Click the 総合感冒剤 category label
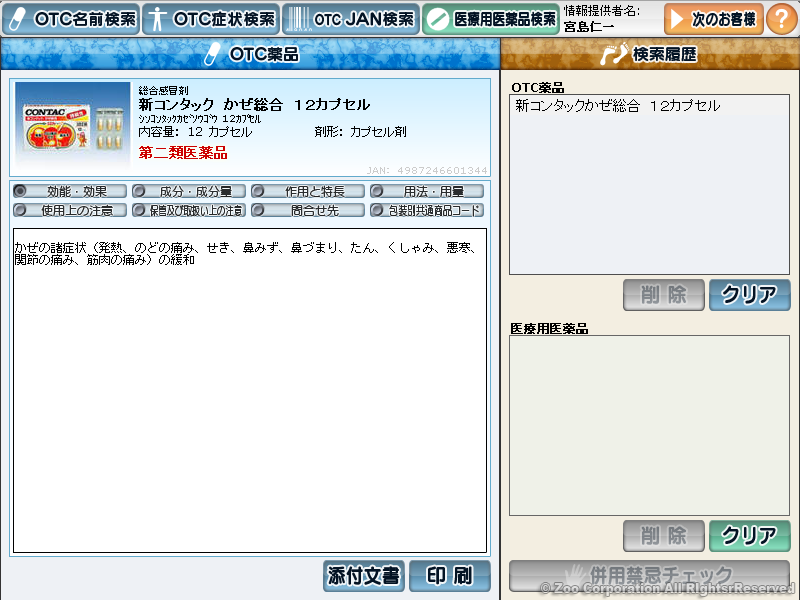 pyautogui.click(x=163, y=90)
